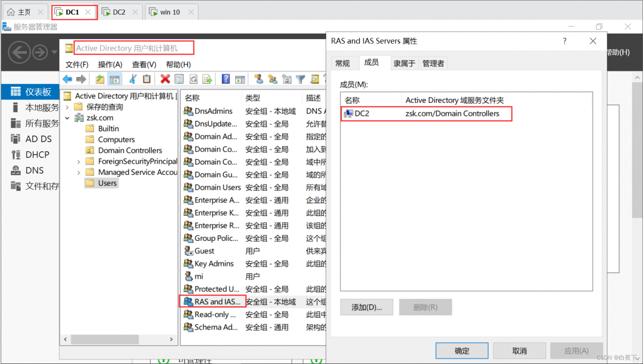
Task: Click the funnel Filter options icon
Action: (300, 79)
